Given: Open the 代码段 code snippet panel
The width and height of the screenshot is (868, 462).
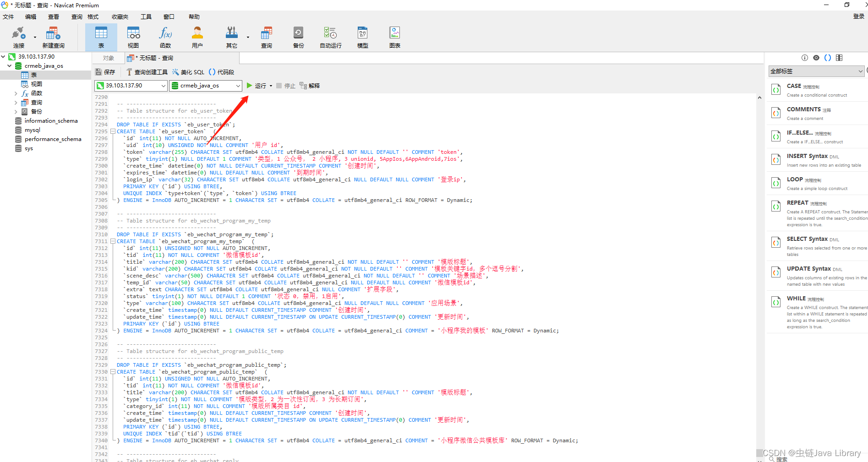Looking at the screenshot, I should coord(222,72).
